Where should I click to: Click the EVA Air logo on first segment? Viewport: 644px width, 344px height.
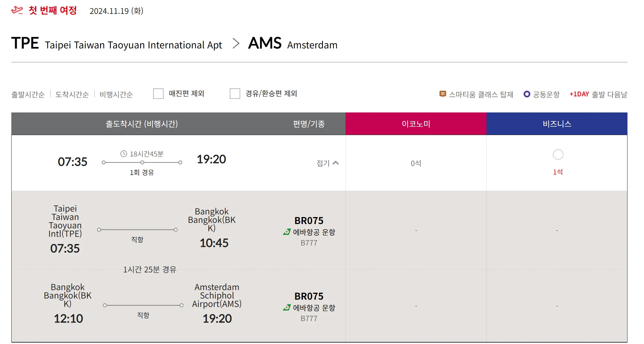(287, 232)
